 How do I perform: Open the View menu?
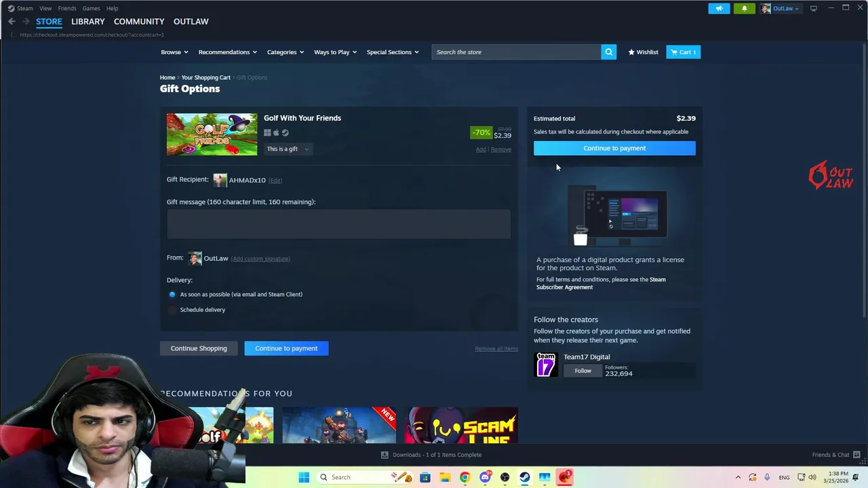pyautogui.click(x=45, y=8)
